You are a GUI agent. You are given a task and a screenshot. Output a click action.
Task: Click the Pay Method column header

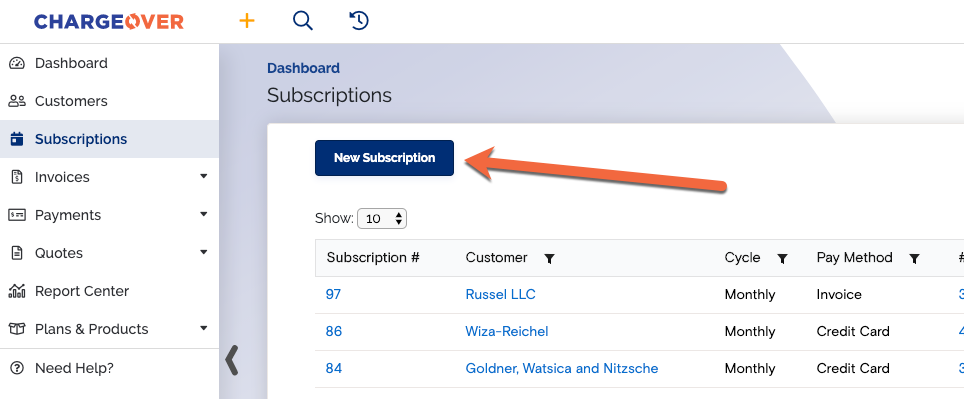point(855,258)
